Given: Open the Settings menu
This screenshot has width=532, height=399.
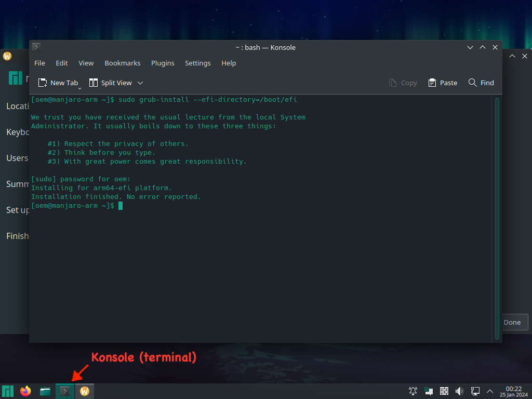Looking at the screenshot, I should click(198, 63).
